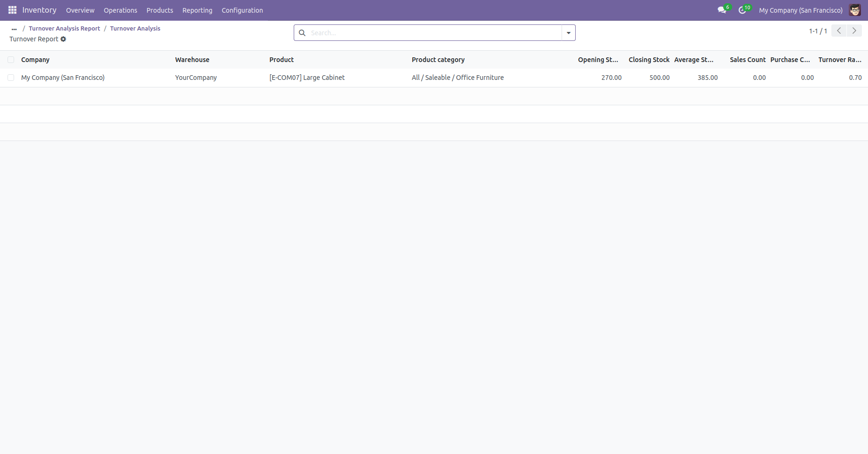This screenshot has width=868, height=454.
Task: Sort by Sales Count column header
Action: coord(748,60)
